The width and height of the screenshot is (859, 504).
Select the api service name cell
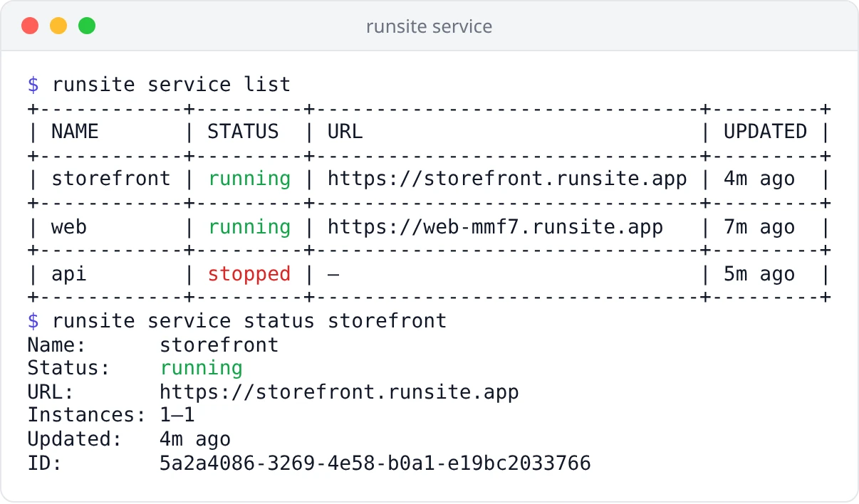click(x=69, y=274)
